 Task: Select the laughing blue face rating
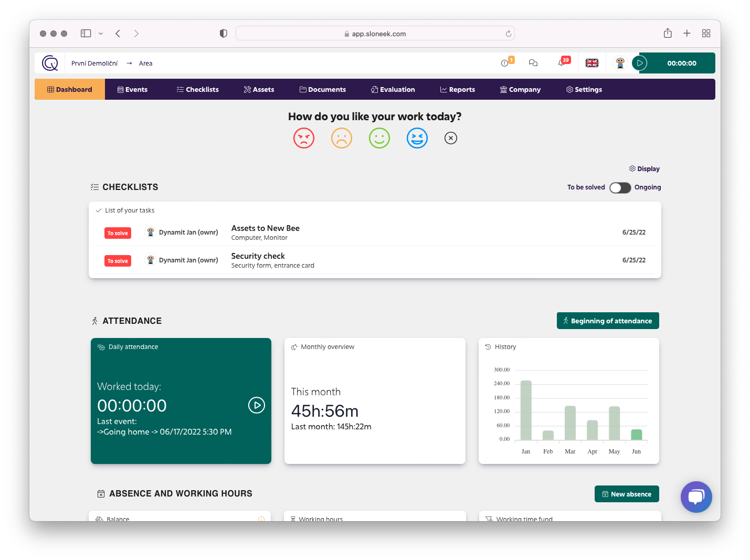coord(417,138)
